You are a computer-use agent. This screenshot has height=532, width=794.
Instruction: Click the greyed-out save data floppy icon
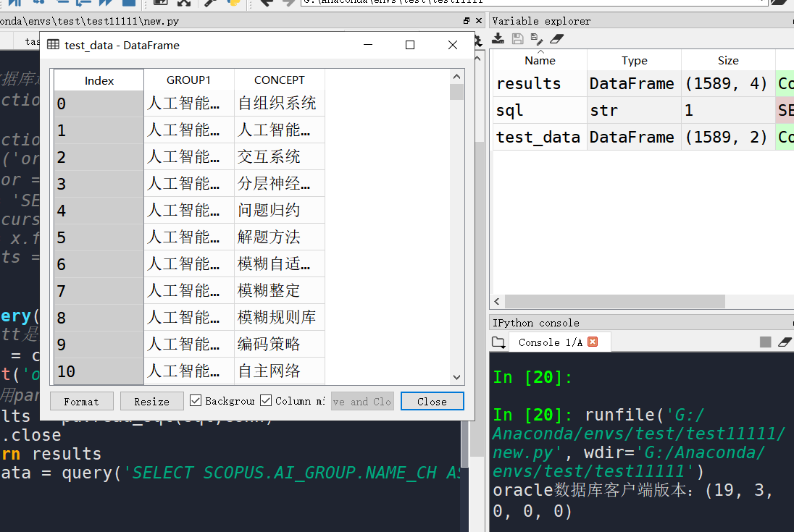(x=517, y=38)
